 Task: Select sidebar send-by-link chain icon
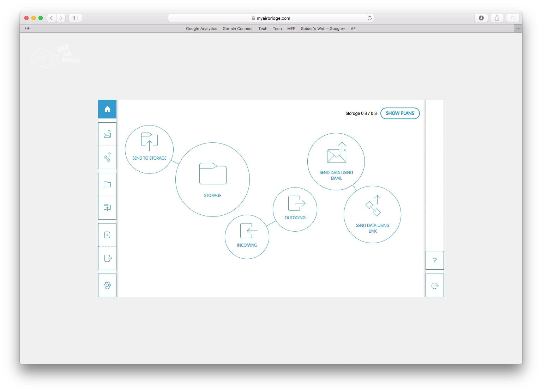(107, 157)
